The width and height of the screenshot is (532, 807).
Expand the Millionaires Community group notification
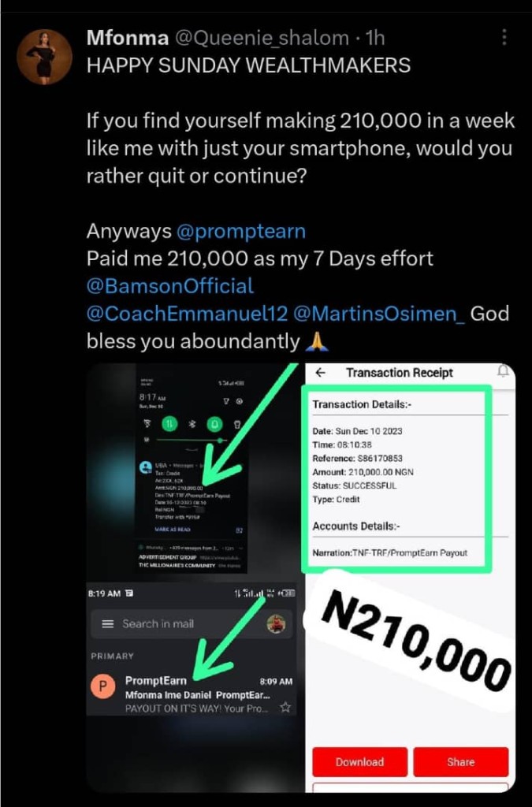241,546
